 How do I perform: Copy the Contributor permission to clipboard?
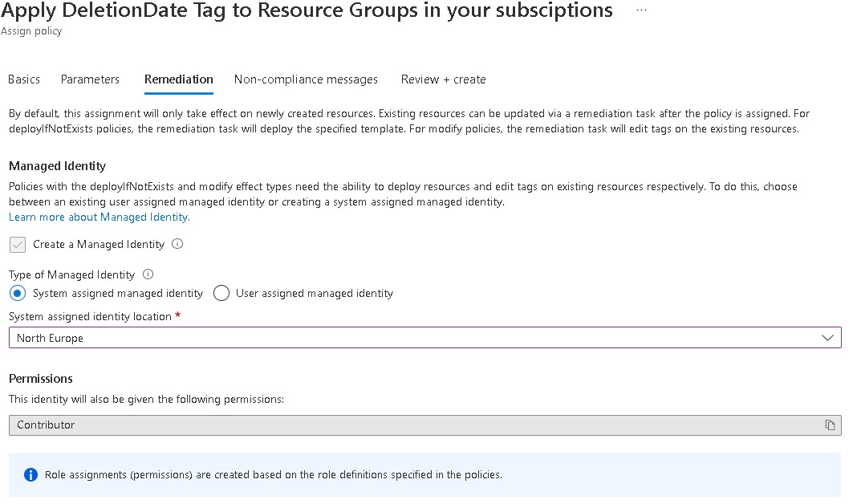pyautogui.click(x=830, y=425)
